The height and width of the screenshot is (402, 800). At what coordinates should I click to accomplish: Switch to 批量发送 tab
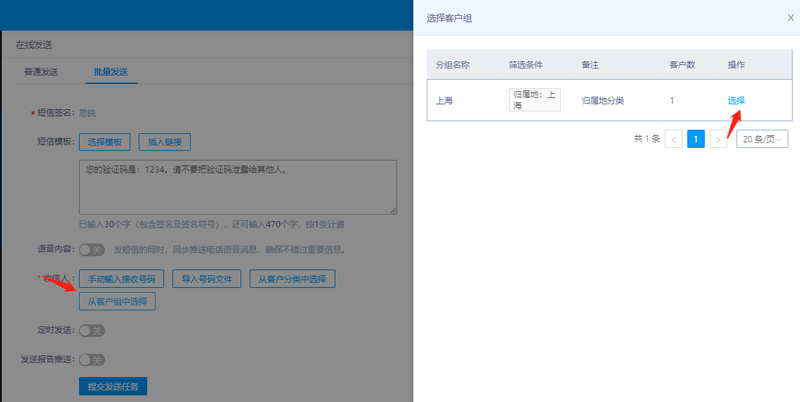[x=111, y=72]
